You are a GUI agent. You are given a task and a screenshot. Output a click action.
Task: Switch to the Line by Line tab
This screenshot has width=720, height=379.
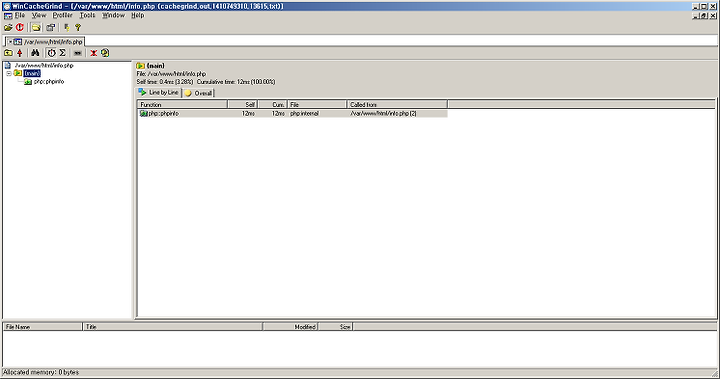(x=159, y=93)
